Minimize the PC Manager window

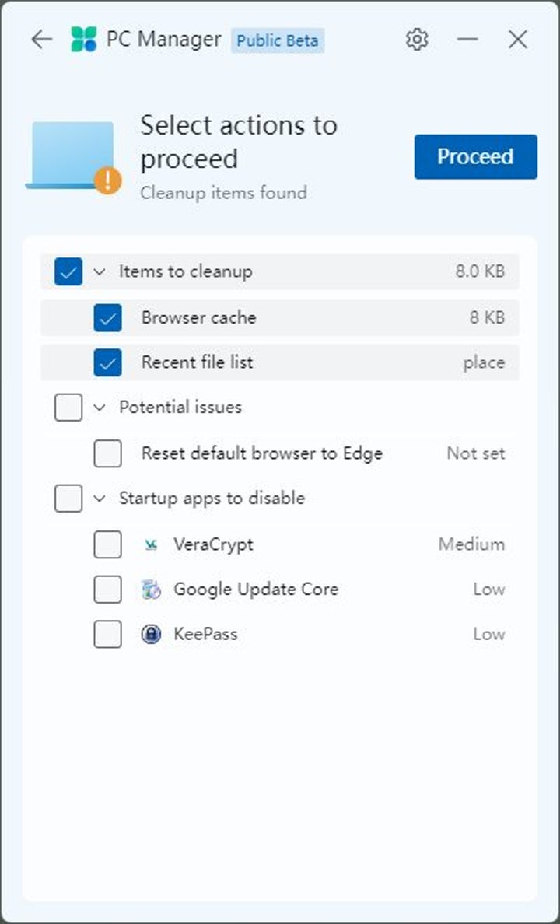click(x=467, y=40)
